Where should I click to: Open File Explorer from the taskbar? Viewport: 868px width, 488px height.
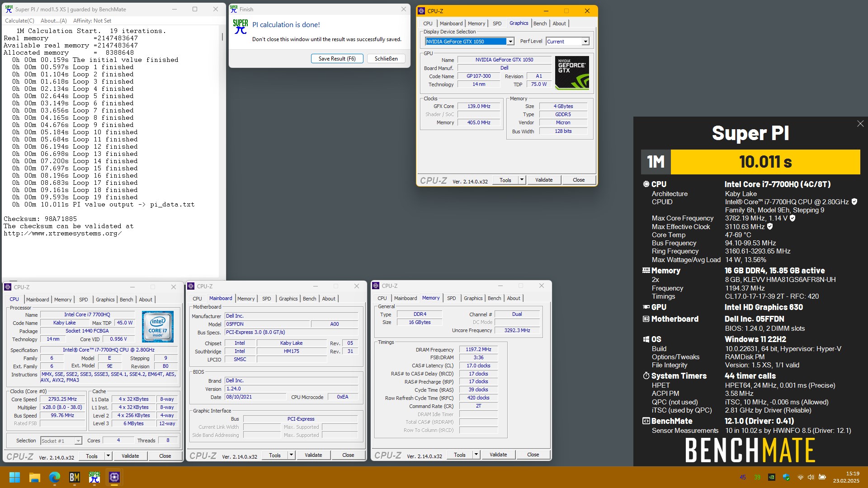coord(35,477)
